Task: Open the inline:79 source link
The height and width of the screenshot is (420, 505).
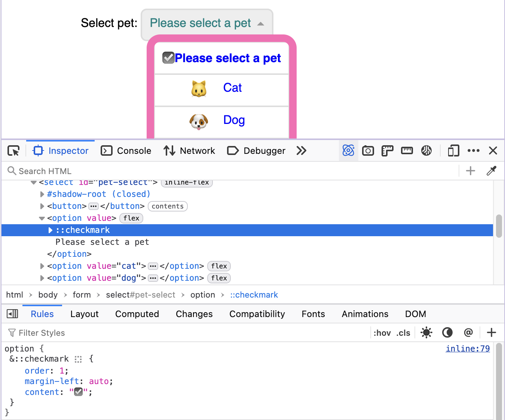Action: pos(468,349)
